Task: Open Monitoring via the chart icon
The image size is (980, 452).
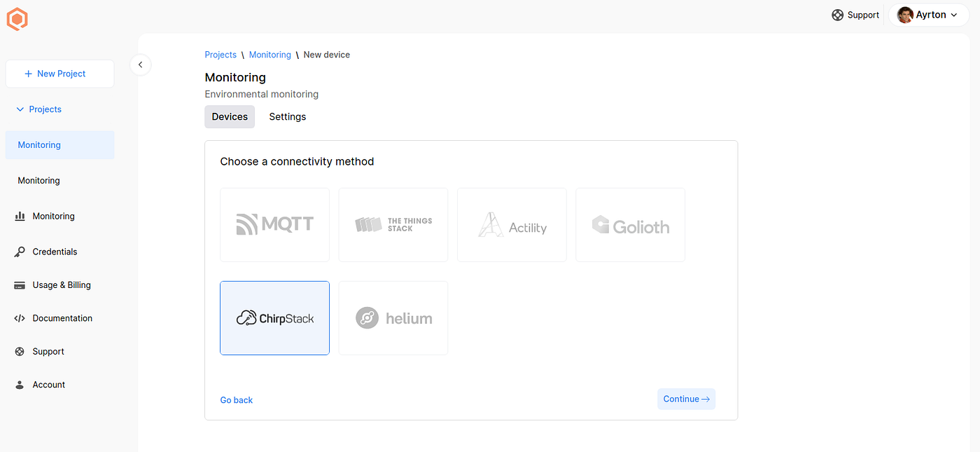Action: (x=21, y=216)
